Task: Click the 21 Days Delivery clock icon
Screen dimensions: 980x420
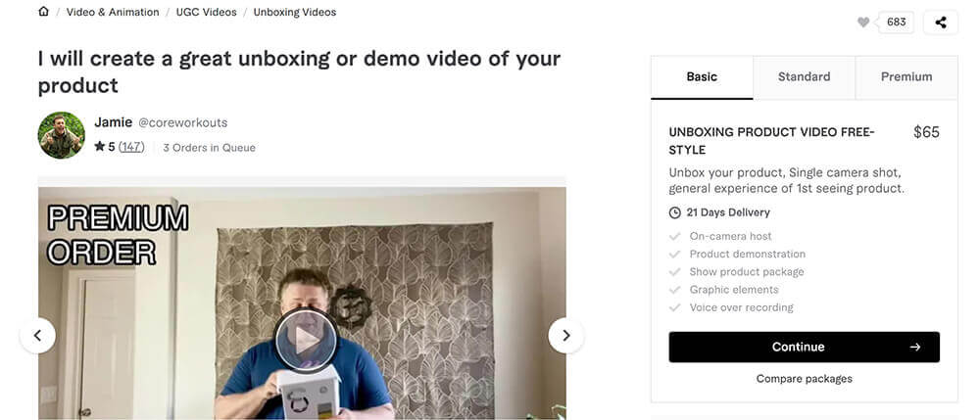Action: 674,212
